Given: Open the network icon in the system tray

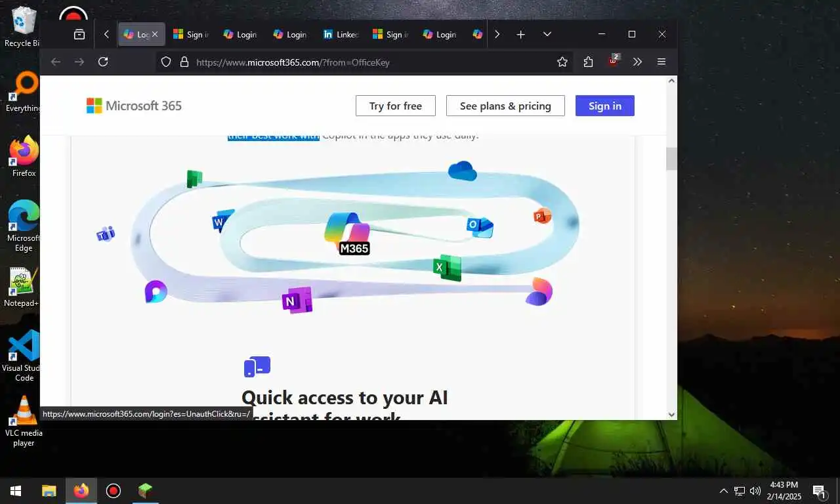Looking at the screenshot, I should tap(740, 491).
